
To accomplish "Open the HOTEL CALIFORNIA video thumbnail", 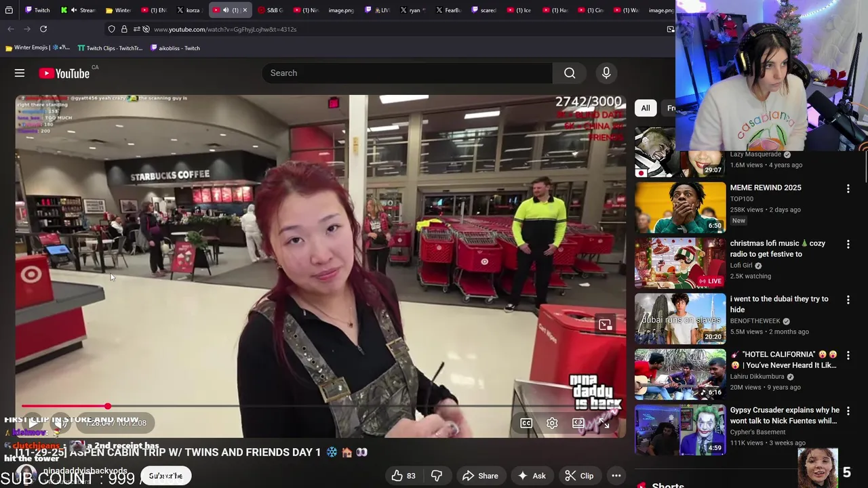I will (680, 374).
